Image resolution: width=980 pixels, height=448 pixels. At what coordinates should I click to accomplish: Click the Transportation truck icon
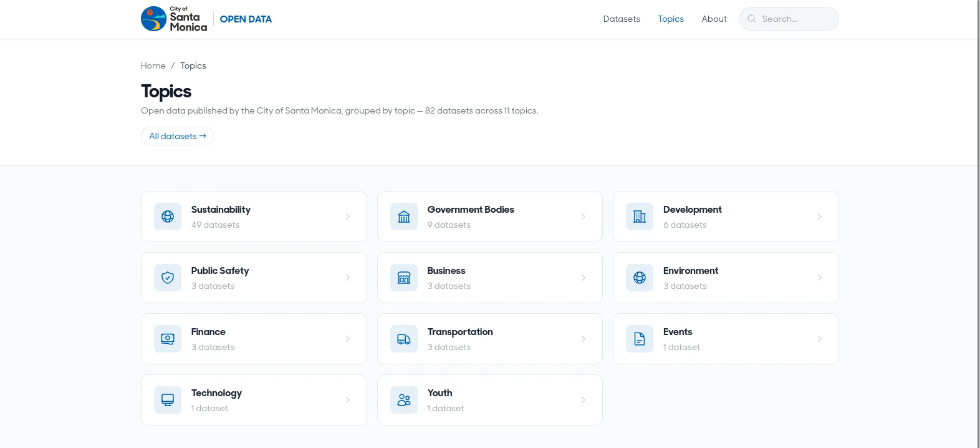(x=404, y=339)
